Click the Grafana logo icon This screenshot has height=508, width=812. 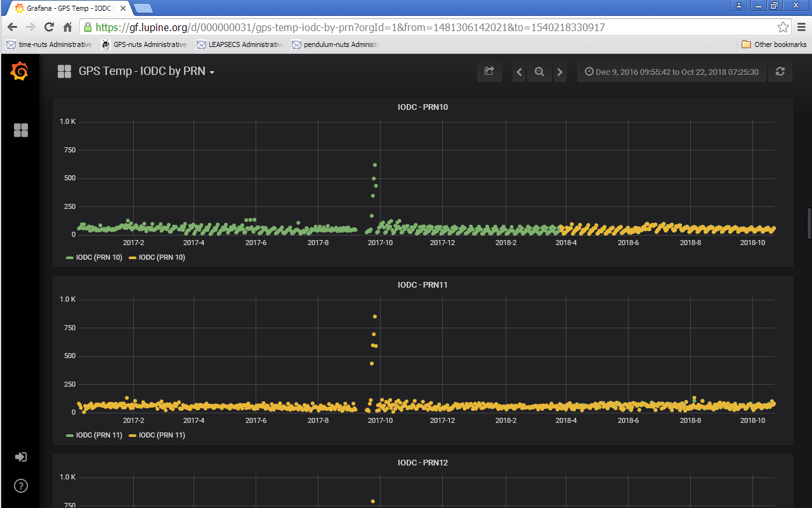[x=20, y=72]
